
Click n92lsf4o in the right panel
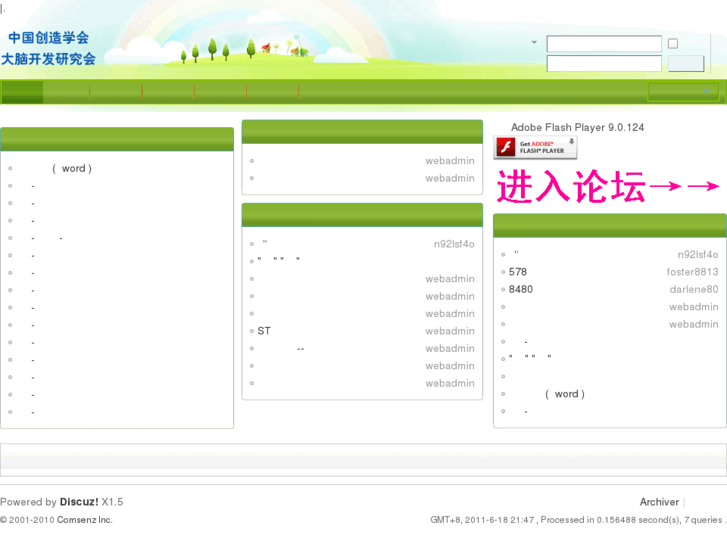(x=698, y=255)
